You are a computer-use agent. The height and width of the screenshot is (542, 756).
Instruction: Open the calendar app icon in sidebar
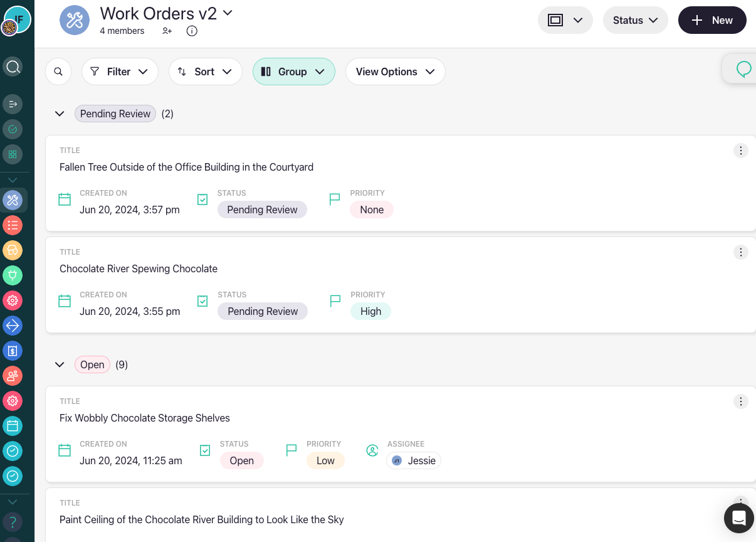coord(13,426)
